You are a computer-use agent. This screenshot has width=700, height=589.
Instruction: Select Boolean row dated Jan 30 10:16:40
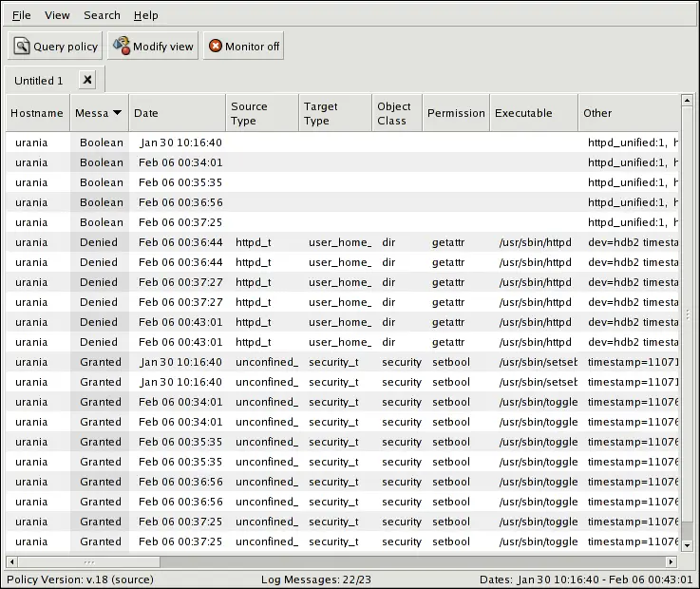(180, 142)
